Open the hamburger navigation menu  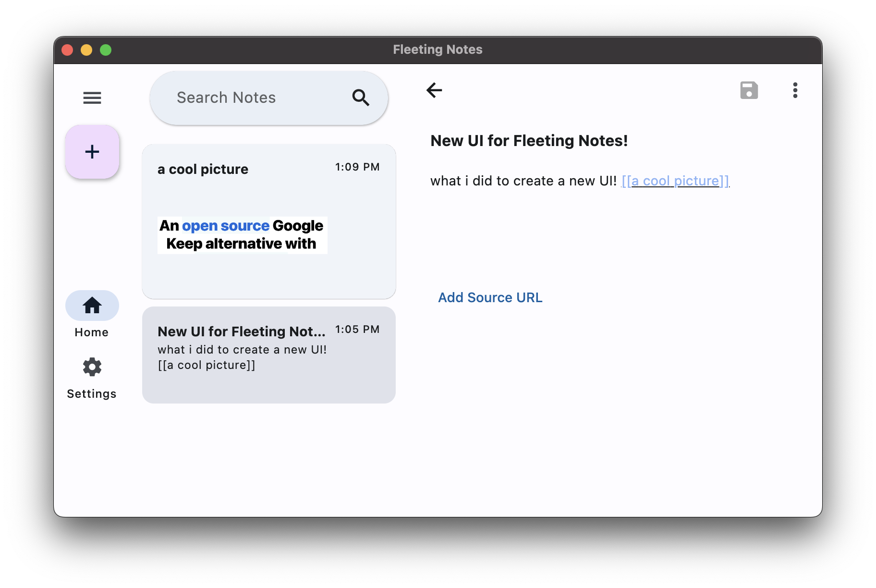tap(92, 98)
